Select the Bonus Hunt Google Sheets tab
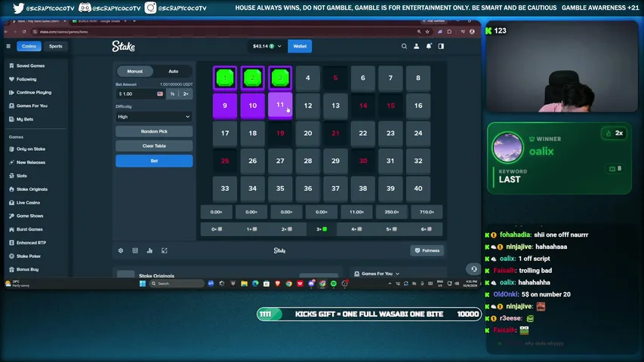Viewport: 644px width, 362px height. tap(99, 21)
